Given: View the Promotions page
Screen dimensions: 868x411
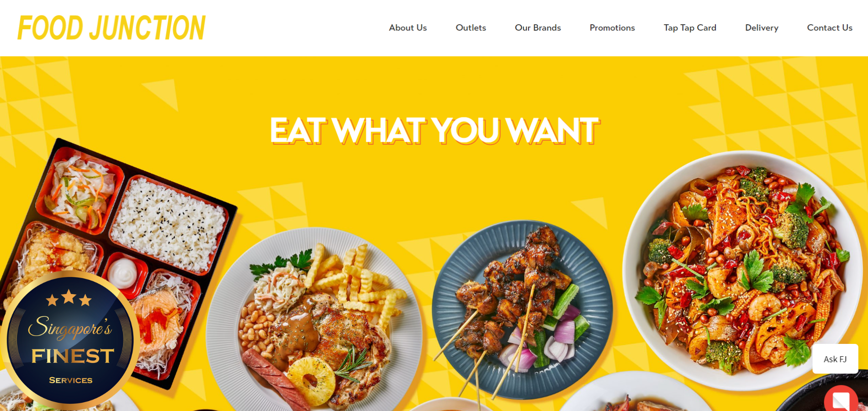Looking at the screenshot, I should tap(612, 27).
